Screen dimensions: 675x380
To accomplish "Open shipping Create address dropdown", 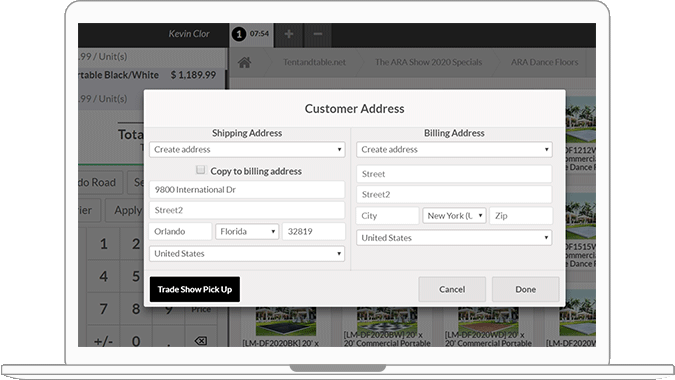I will pyautogui.click(x=247, y=150).
